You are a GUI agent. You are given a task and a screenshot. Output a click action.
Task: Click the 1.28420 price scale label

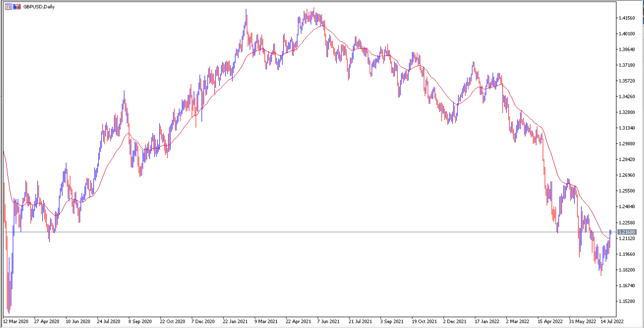point(627,160)
